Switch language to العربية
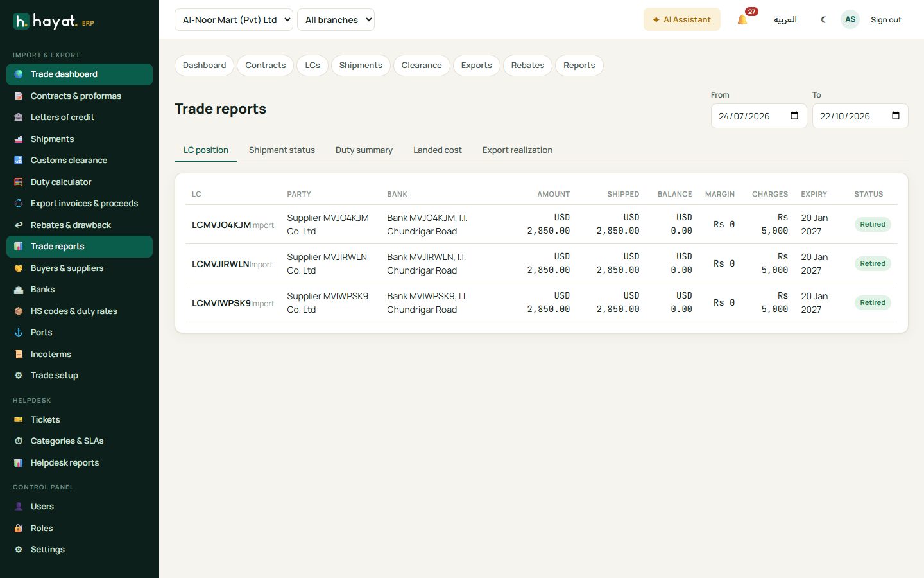Image resolution: width=924 pixels, height=578 pixels. 785,20
